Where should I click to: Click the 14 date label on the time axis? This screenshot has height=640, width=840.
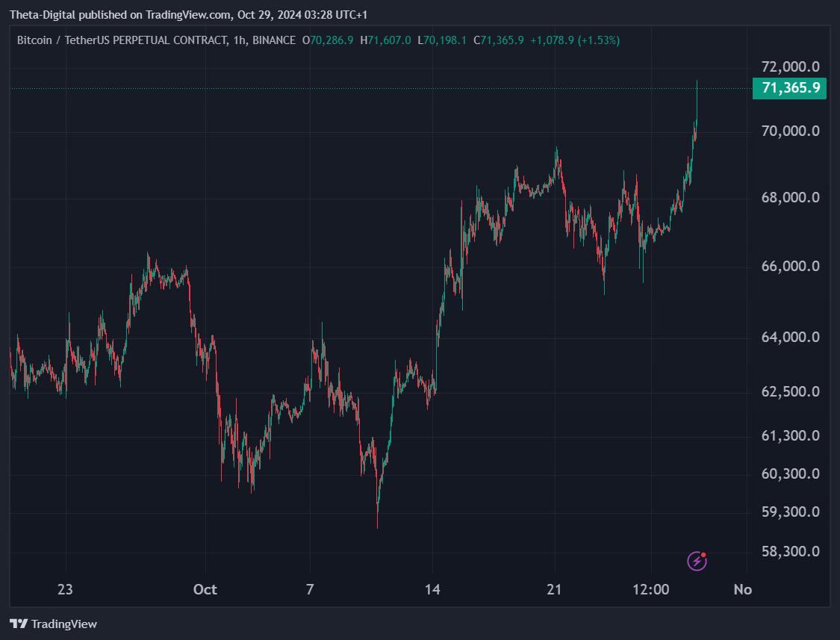432,590
